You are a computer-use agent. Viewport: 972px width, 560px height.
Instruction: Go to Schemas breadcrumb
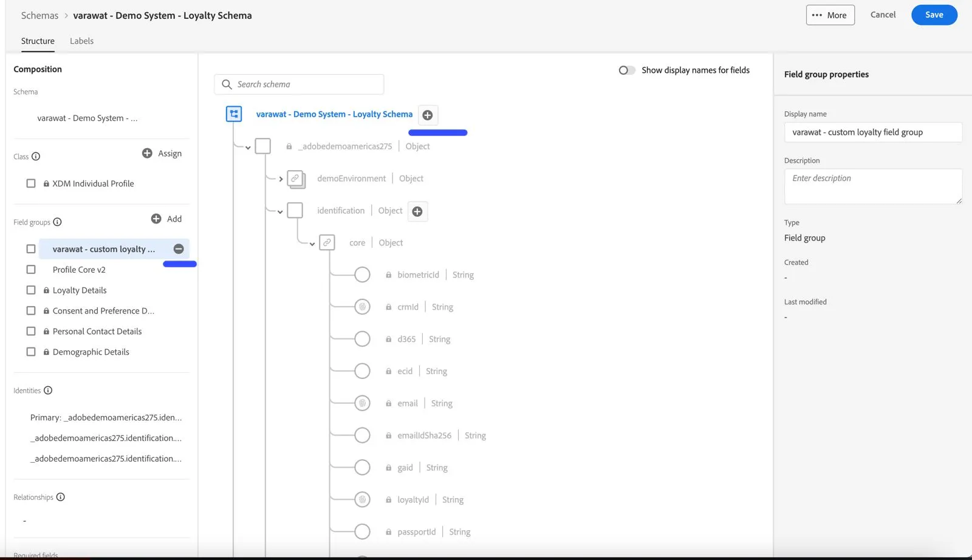39,16
